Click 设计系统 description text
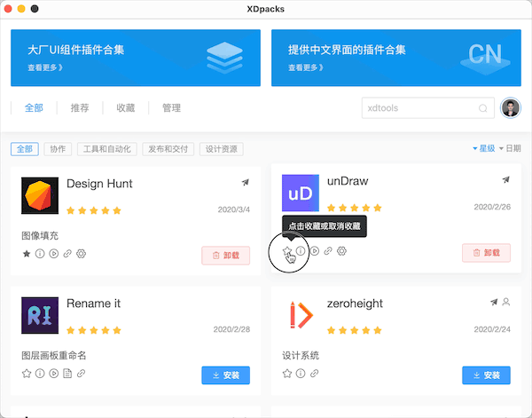 pos(301,356)
